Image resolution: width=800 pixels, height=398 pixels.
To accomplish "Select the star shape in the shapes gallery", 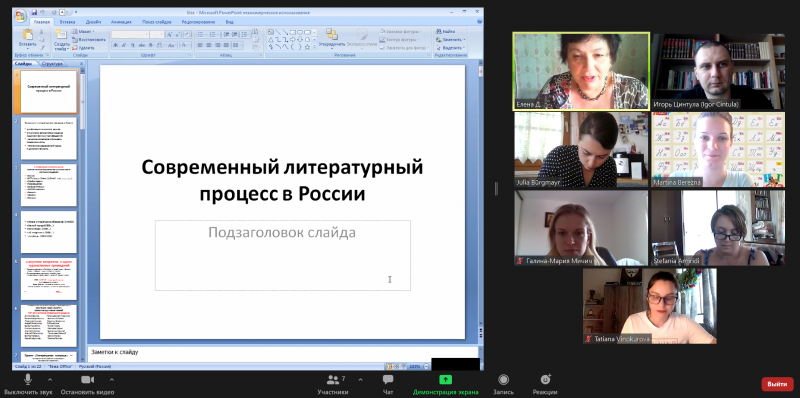I will click(307, 47).
